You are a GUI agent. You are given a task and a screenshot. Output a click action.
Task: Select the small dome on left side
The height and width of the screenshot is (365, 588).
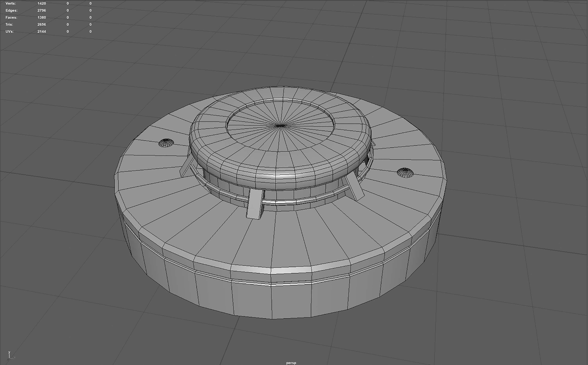166,143
